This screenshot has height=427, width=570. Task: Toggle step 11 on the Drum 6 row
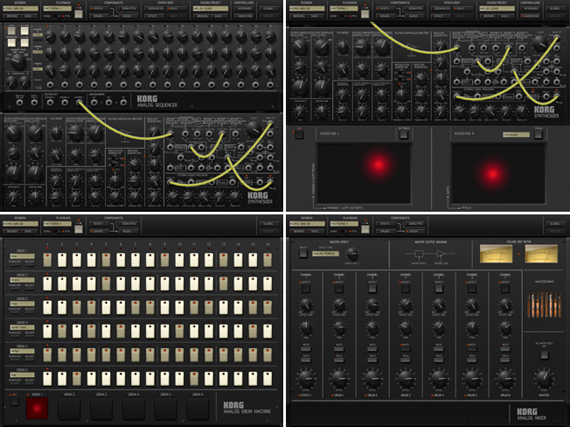click(x=194, y=378)
